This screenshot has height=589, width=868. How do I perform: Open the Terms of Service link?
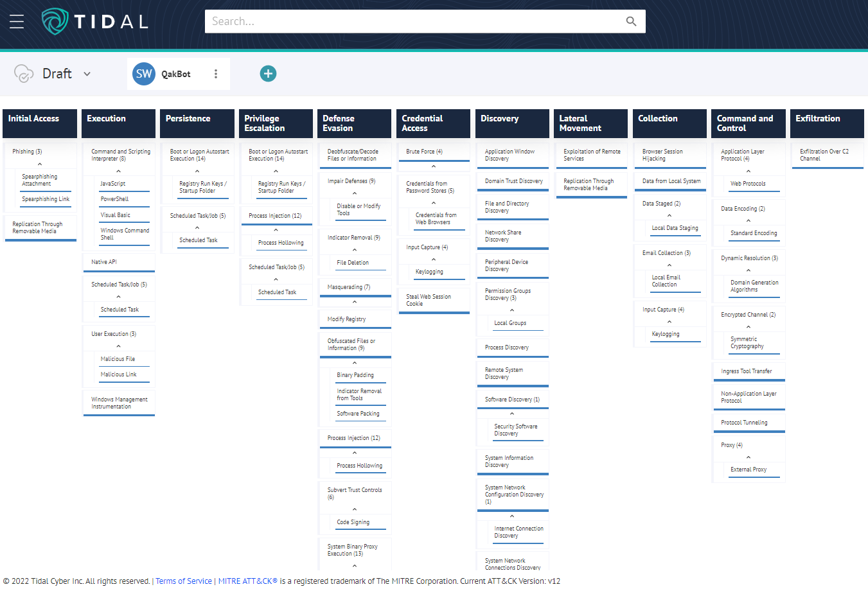(184, 581)
